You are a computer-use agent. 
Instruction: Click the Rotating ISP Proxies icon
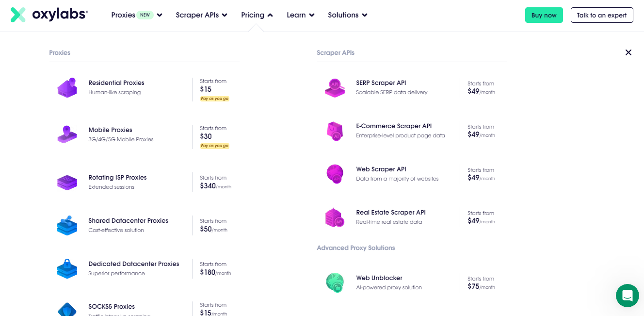[67, 182]
